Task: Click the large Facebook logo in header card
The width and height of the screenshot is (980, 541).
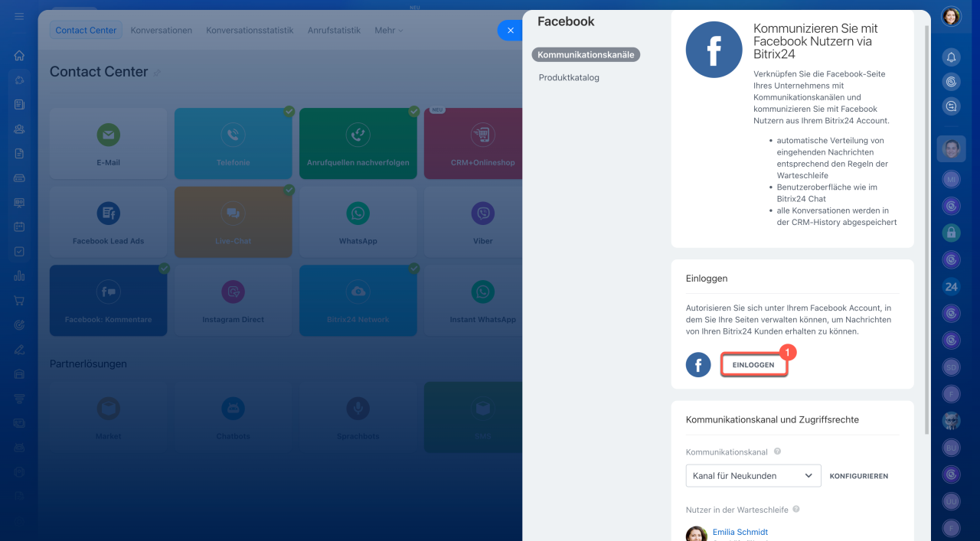Action: pos(714,50)
